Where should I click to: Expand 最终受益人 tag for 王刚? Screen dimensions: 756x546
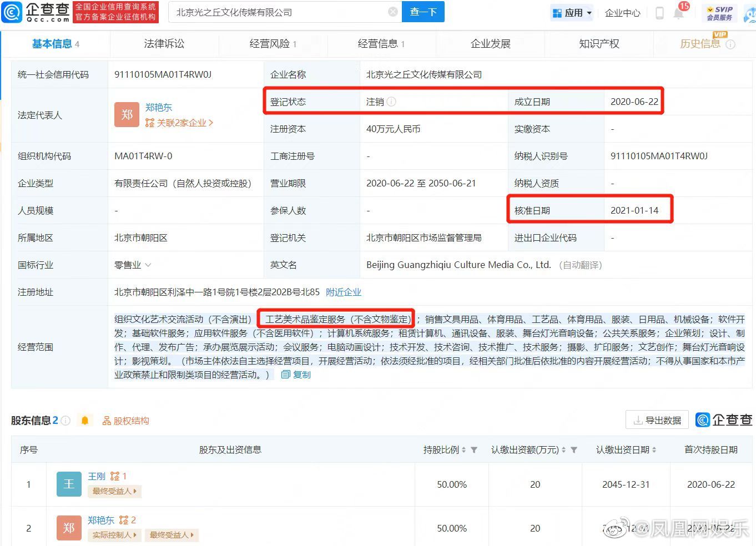pos(115,491)
